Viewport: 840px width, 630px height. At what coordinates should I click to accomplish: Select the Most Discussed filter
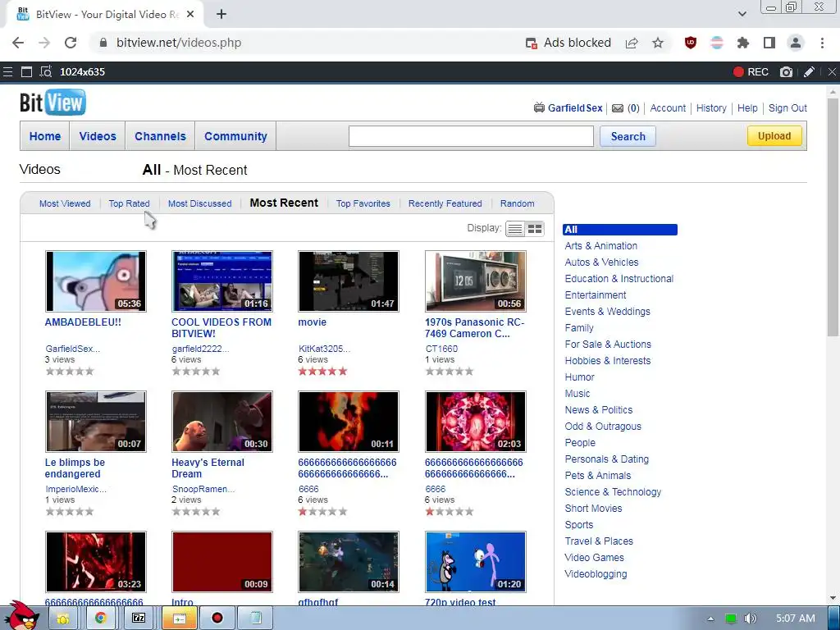pyautogui.click(x=200, y=203)
